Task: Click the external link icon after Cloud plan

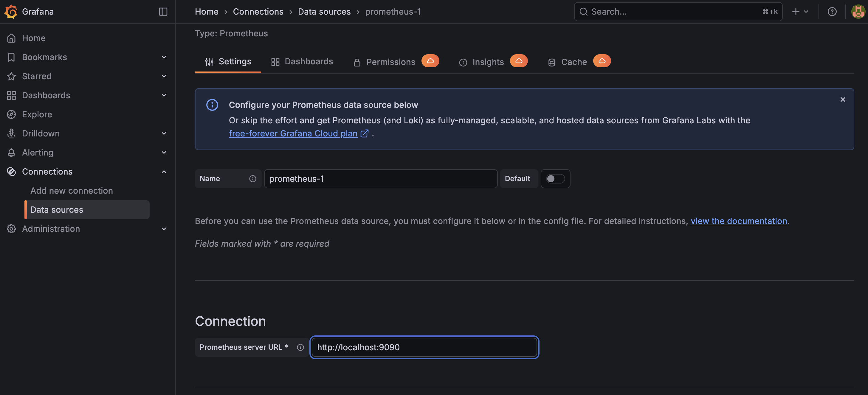Action: (x=365, y=134)
